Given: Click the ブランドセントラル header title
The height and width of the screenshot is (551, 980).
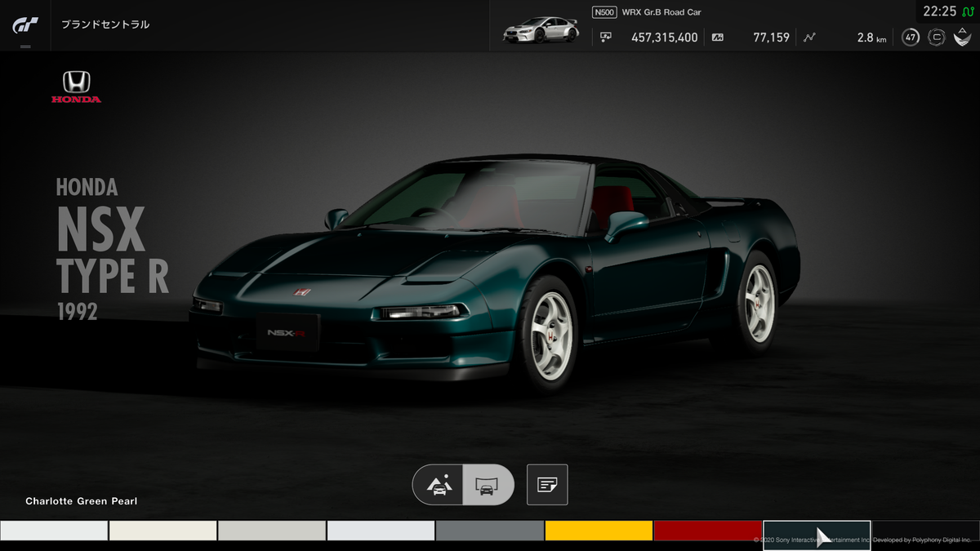Looking at the screenshot, I should coord(105,24).
